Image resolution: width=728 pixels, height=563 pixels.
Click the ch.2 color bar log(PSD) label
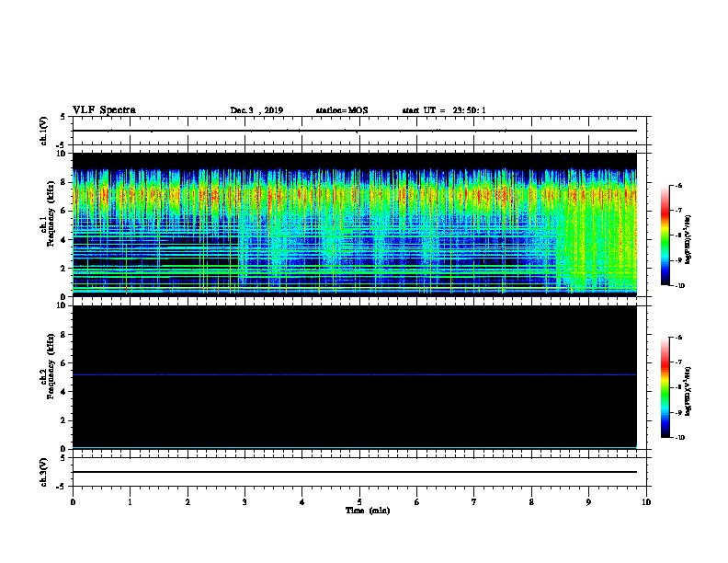pyautogui.click(x=688, y=391)
